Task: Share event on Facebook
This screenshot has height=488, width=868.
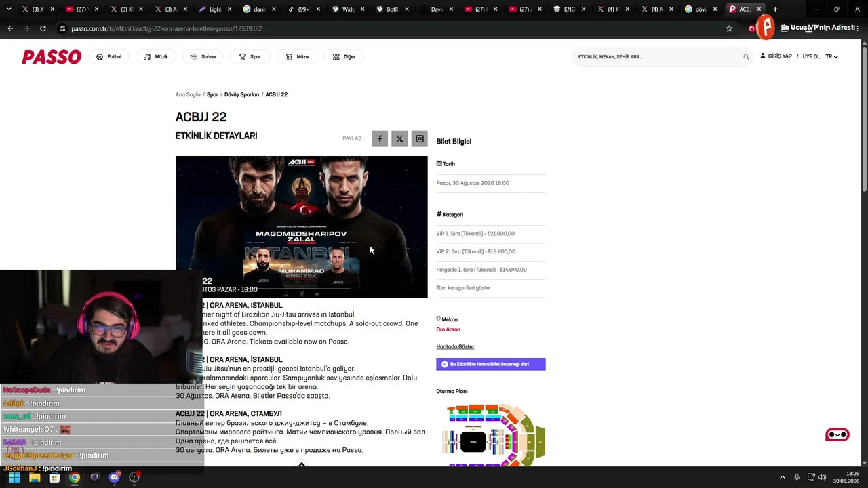Action: (380, 138)
